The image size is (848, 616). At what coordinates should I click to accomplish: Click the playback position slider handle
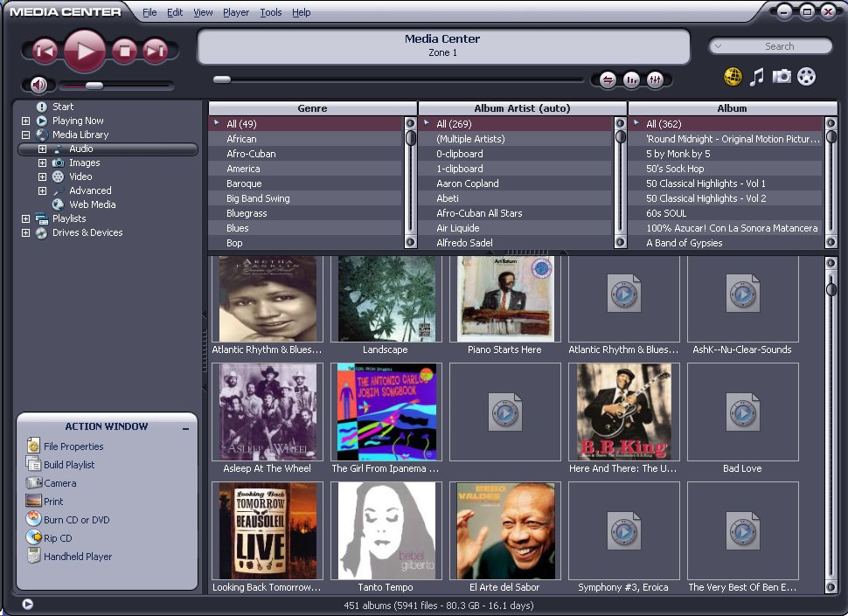coord(222,80)
